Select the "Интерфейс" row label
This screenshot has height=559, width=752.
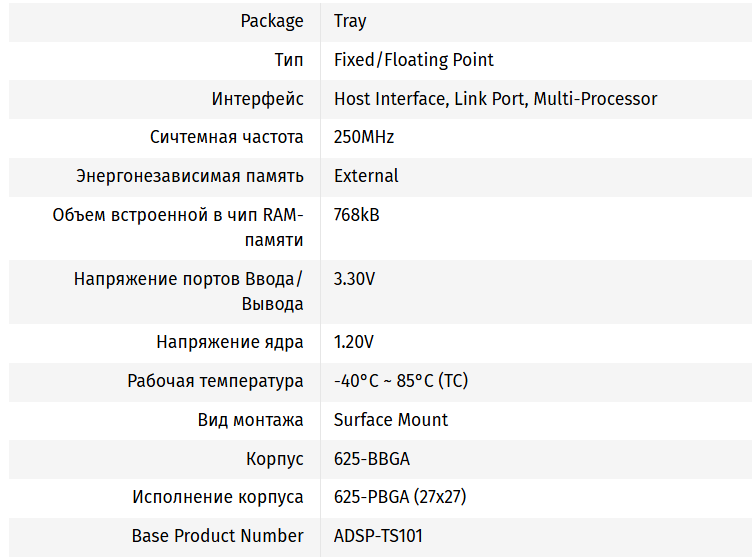[257, 99]
